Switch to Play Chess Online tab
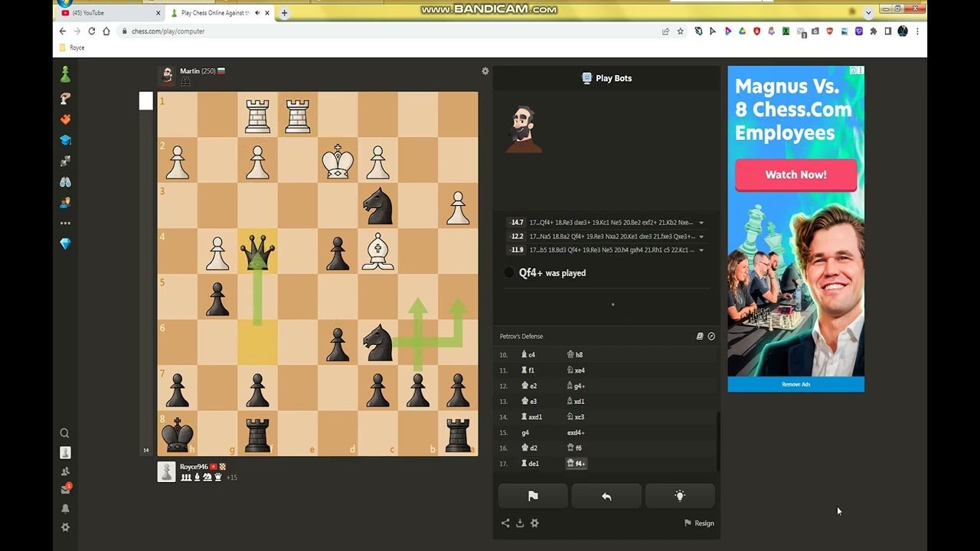Viewport: 980px width, 551px height. pyautogui.click(x=220, y=13)
